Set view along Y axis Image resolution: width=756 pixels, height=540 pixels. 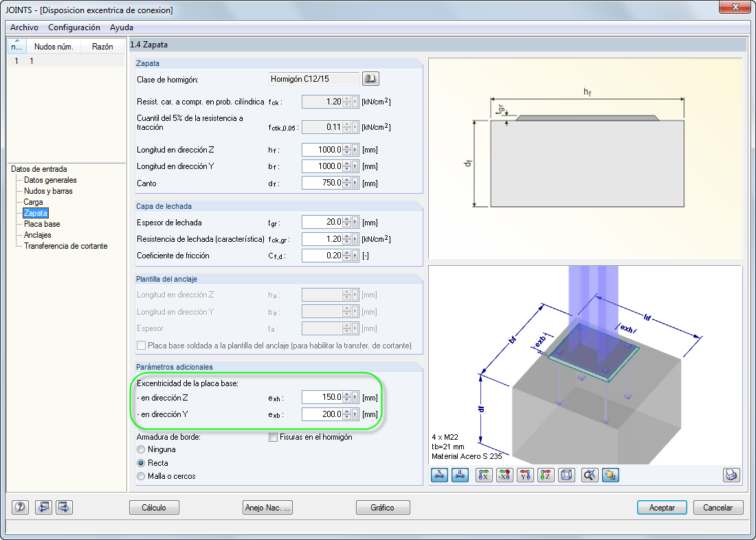526,475
